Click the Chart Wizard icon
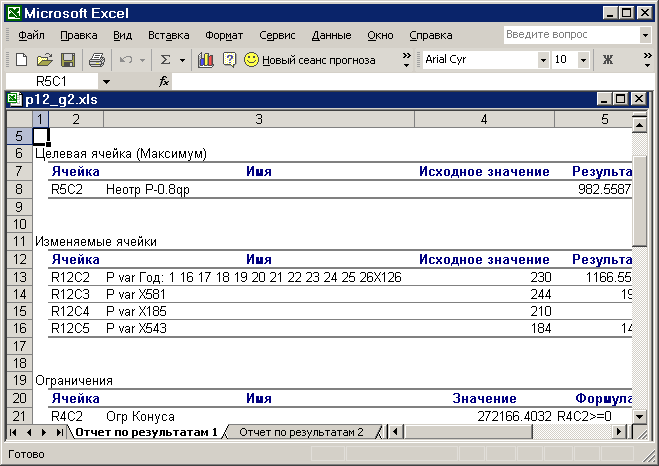Image resolution: width=659 pixels, height=466 pixels. coord(206,60)
